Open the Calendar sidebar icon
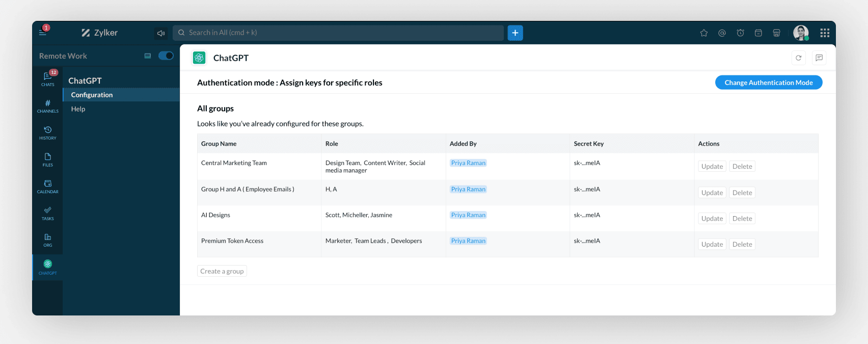868x344 pixels. (x=47, y=187)
